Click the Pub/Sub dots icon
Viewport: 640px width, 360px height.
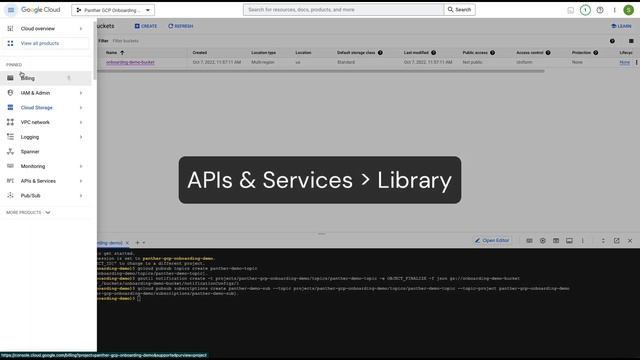point(10,196)
